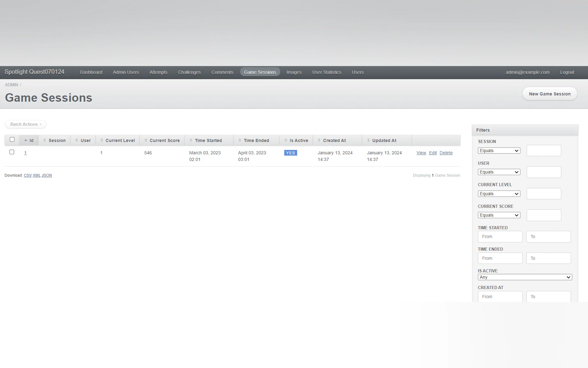The width and height of the screenshot is (588, 368).
Task: Open the Session filter Equals dropdown
Action: (499, 151)
